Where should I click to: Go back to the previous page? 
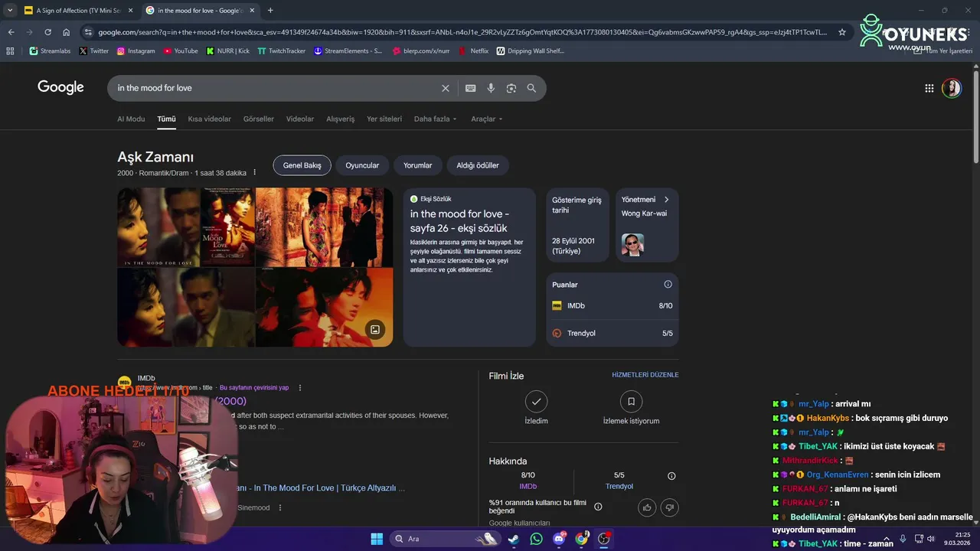pos(11,32)
